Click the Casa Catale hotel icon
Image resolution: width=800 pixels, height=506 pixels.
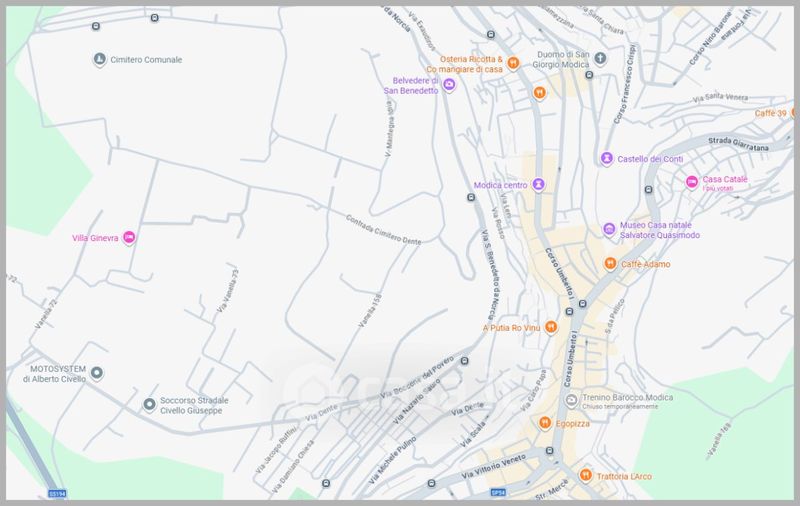[x=691, y=181]
